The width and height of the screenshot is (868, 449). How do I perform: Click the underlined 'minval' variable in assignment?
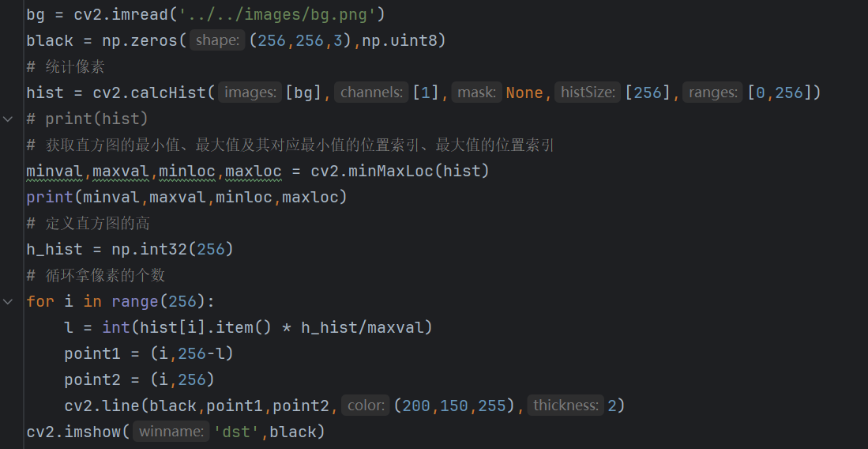coord(54,172)
